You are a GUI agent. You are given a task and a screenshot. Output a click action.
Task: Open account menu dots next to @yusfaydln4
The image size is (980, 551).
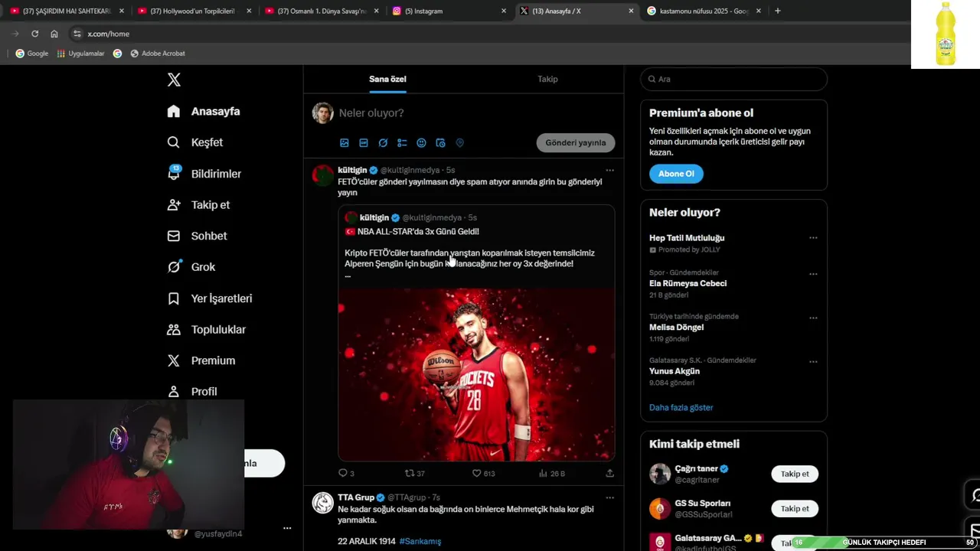287,528
